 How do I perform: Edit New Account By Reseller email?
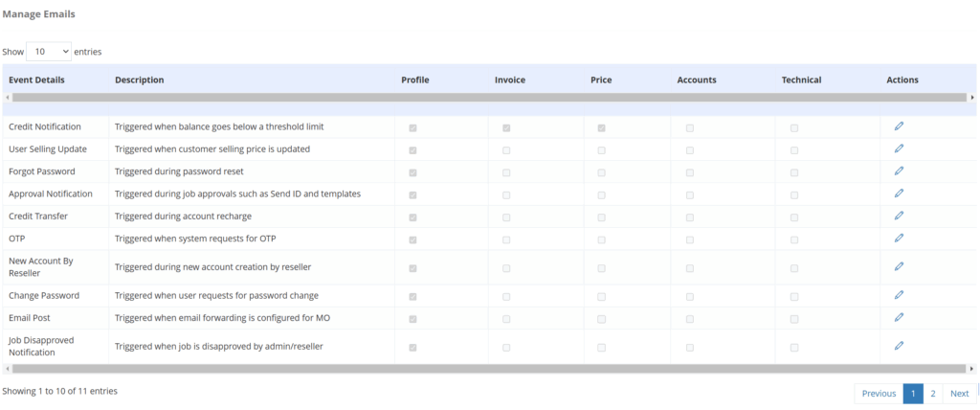click(x=899, y=266)
